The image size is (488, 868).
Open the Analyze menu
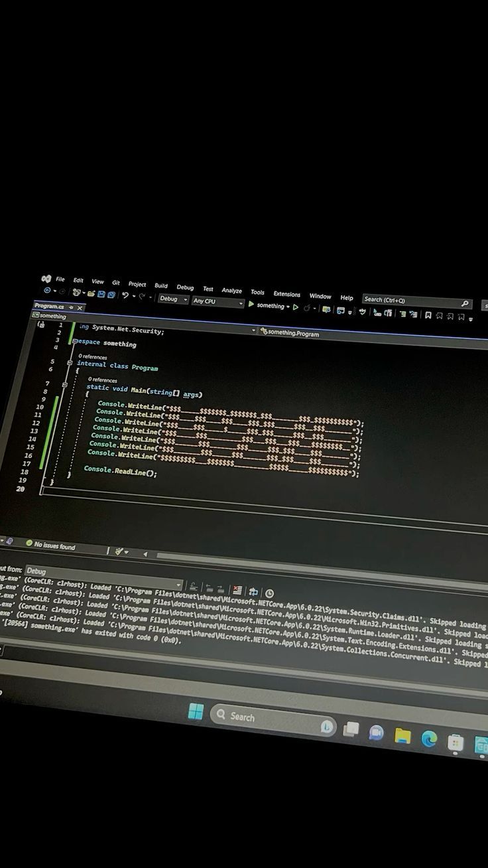tap(232, 290)
